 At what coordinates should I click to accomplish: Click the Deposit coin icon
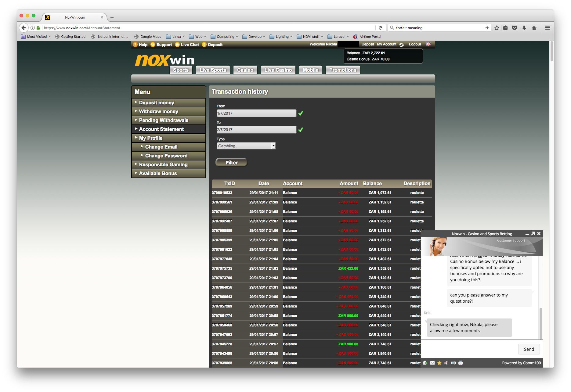tap(204, 45)
